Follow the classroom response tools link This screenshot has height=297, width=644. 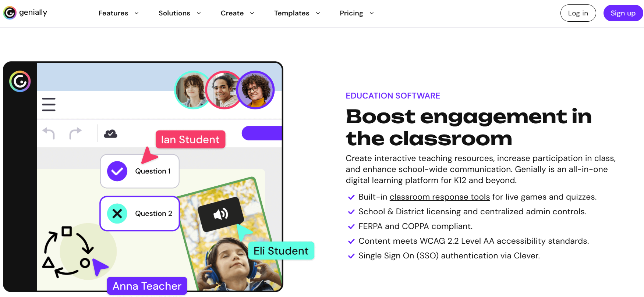(439, 197)
